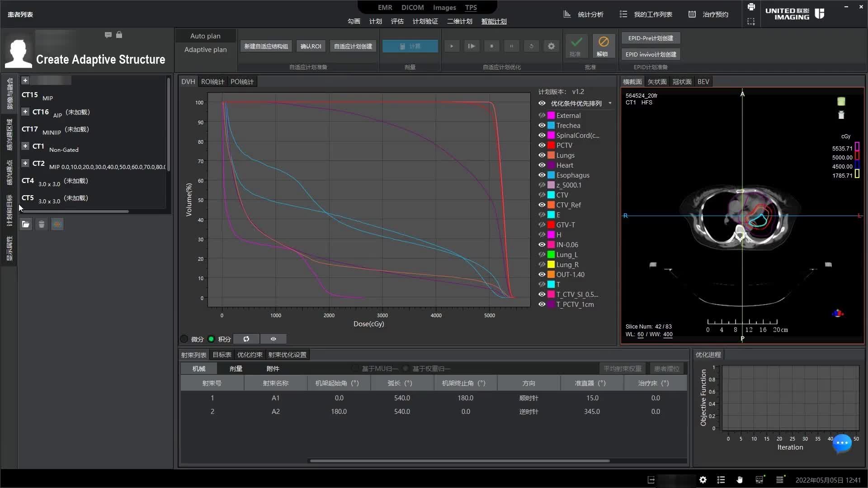Toggle visibility of Heart ROI
868x488 pixels.
[x=542, y=165]
